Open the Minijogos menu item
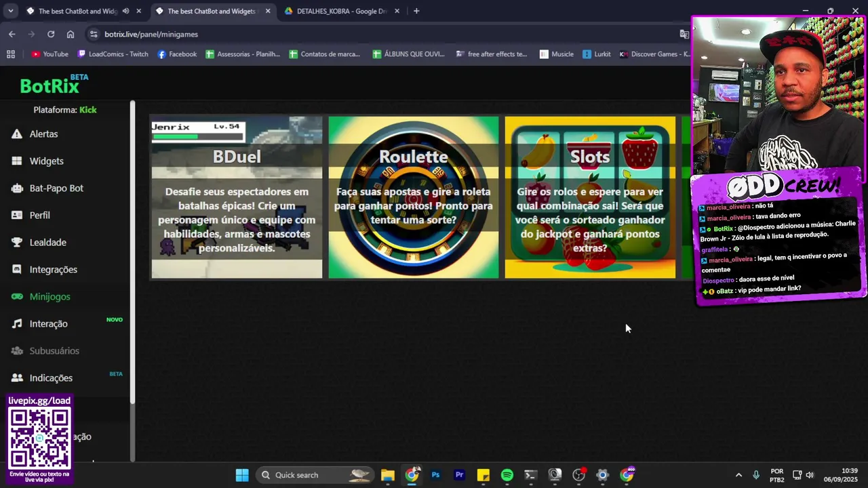The height and width of the screenshot is (488, 868). tap(50, 297)
